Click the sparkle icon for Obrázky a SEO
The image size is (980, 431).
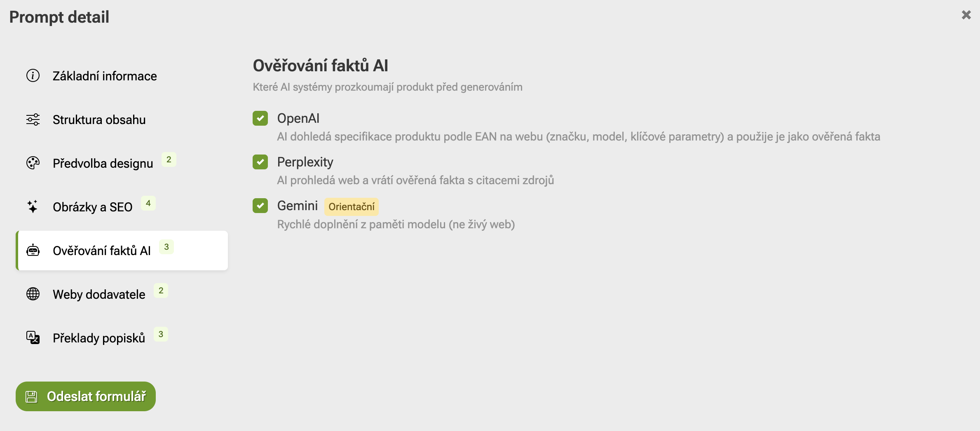33,207
